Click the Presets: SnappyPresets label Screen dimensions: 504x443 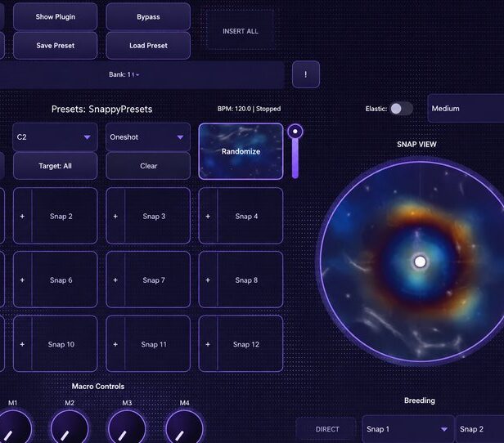tap(102, 110)
